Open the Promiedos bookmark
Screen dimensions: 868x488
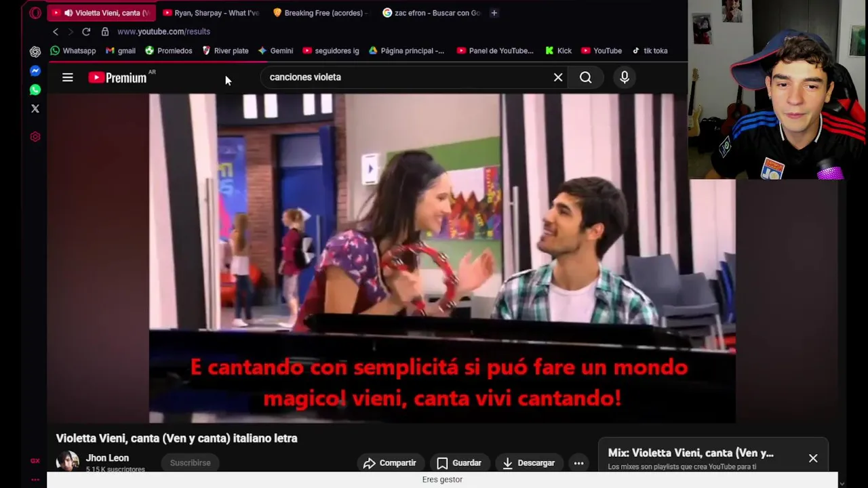[x=169, y=51]
